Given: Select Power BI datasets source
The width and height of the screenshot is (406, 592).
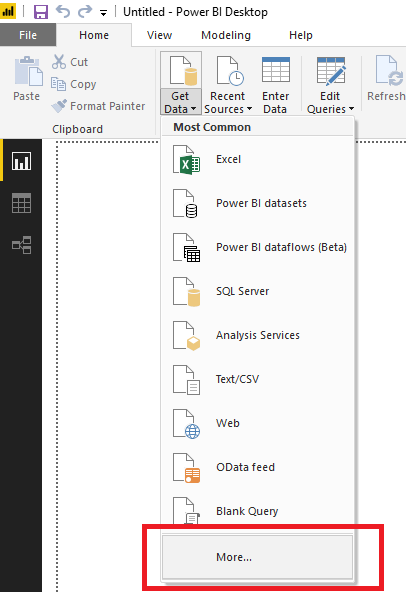Looking at the screenshot, I should point(258,204).
